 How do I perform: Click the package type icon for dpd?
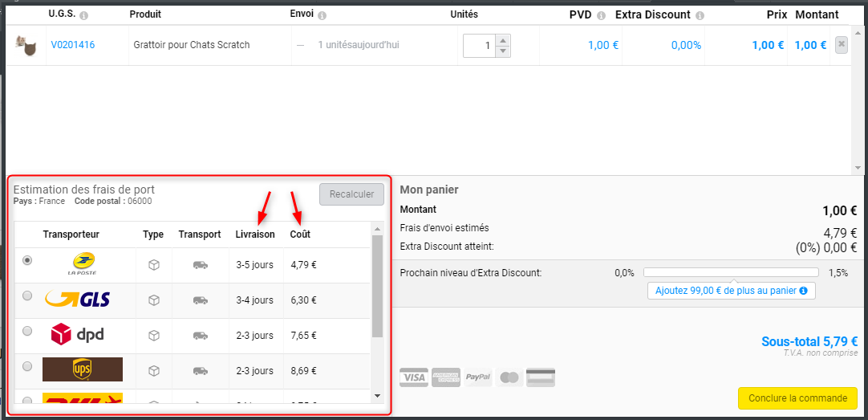pos(154,335)
